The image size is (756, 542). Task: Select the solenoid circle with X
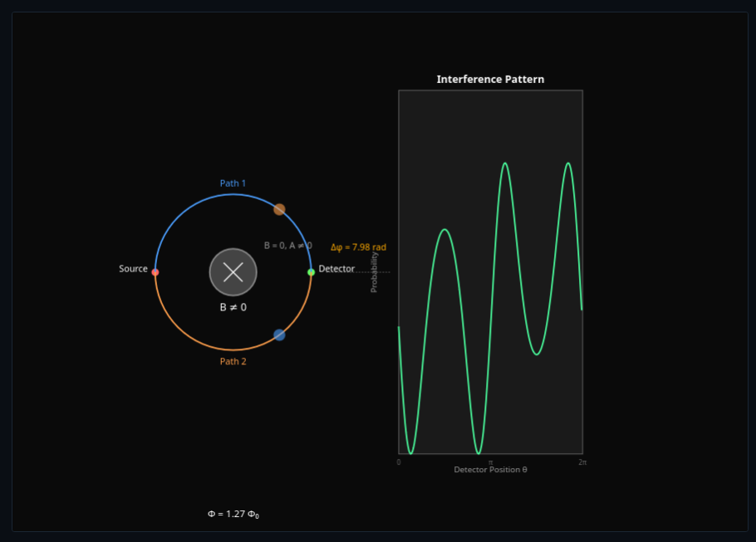[x=233, y=272]
